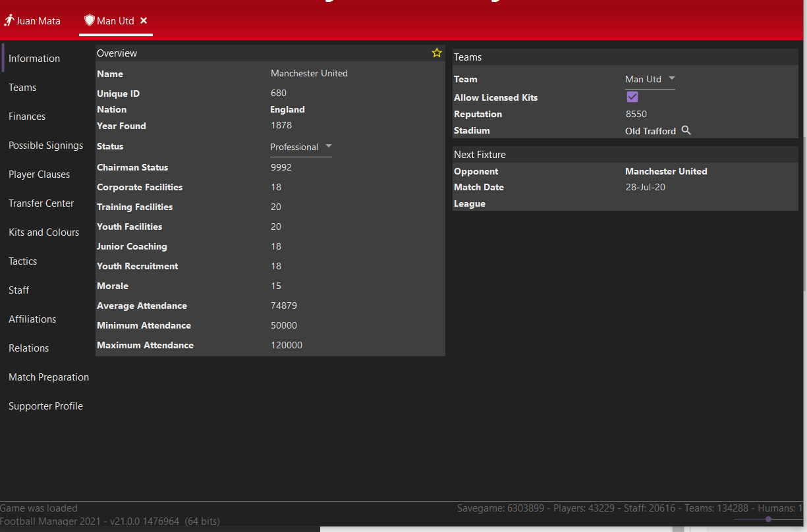Image resolution: width=807 pixels, height=532 pixels.
Task: Click the player icon on Juan Mata tab
Action: click(9, 20)
